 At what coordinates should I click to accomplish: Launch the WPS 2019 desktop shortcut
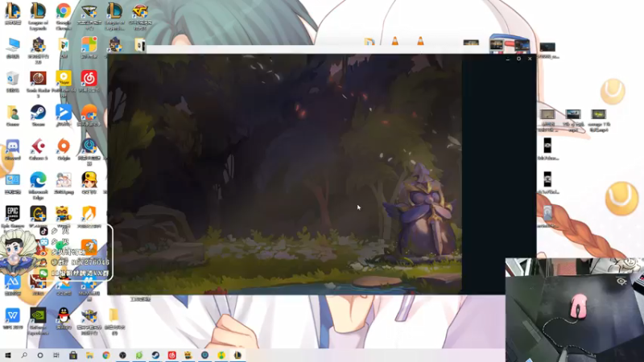13,315
